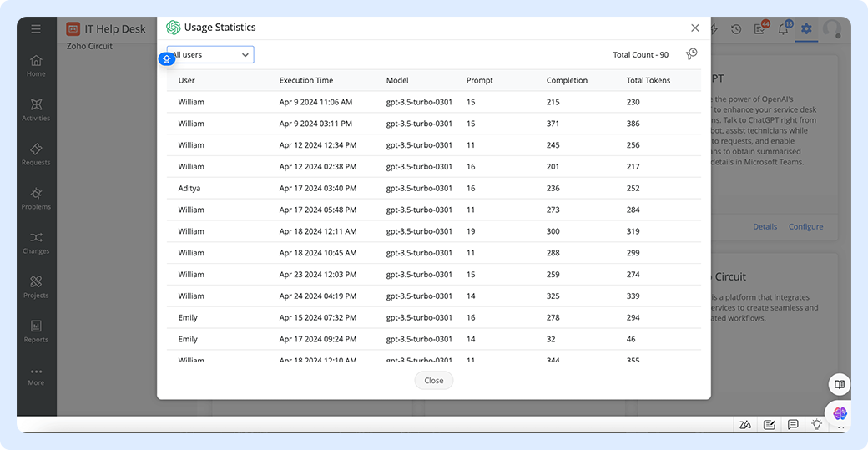Open the Problems module

point(36,198)
